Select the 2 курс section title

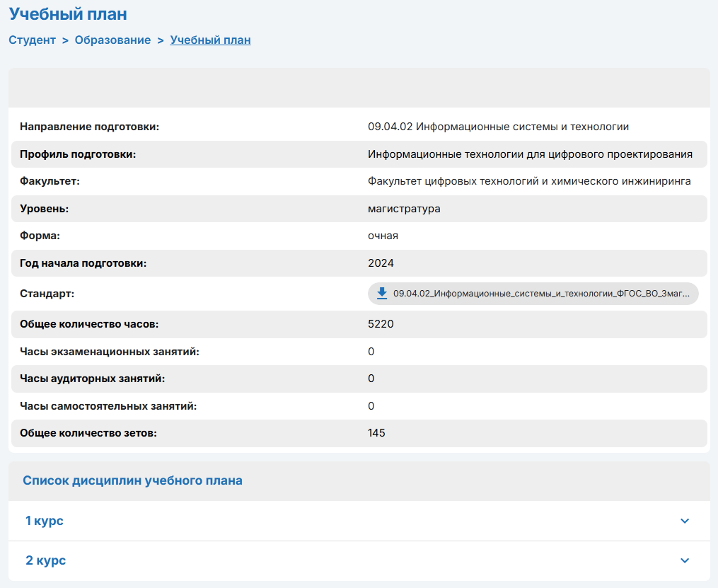coord(46,560)
